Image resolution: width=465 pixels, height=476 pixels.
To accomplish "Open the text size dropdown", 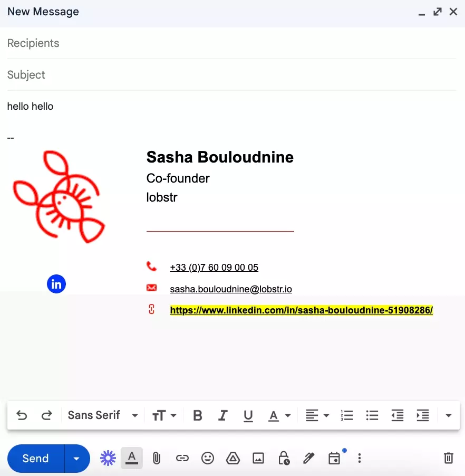I will 164,416.
